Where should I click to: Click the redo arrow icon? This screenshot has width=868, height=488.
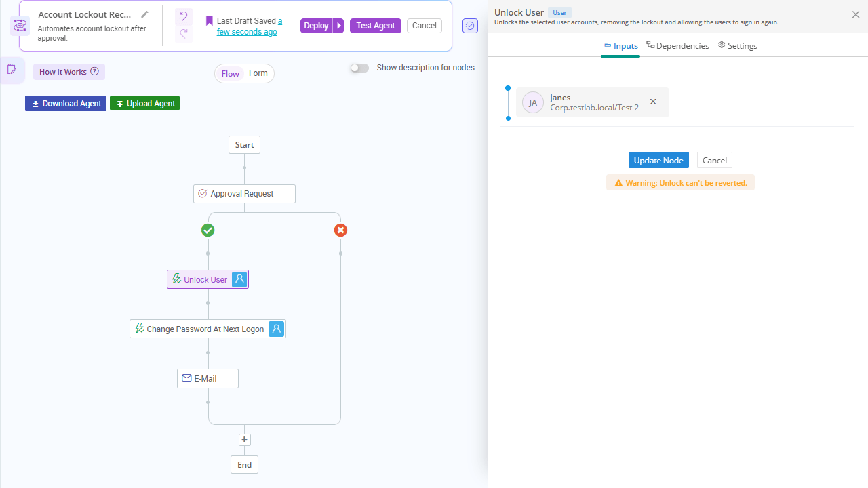tap(184, 34)
